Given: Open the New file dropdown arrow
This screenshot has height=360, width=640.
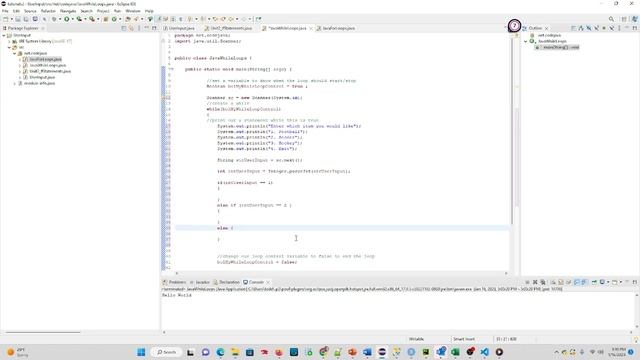Looking at the screenshot, I should pyautogui.click(x=11, y=19).
